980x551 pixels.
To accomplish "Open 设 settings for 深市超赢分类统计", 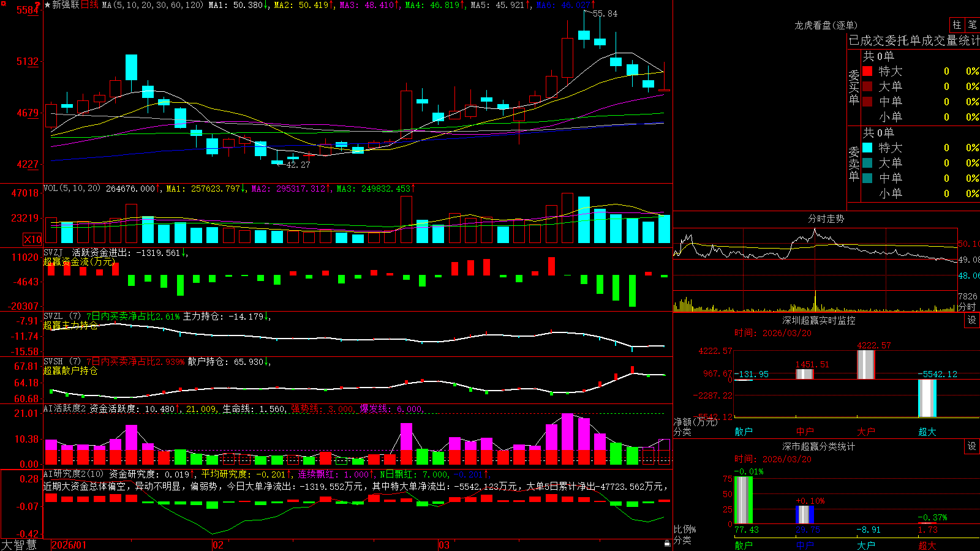I will [972, 446].
